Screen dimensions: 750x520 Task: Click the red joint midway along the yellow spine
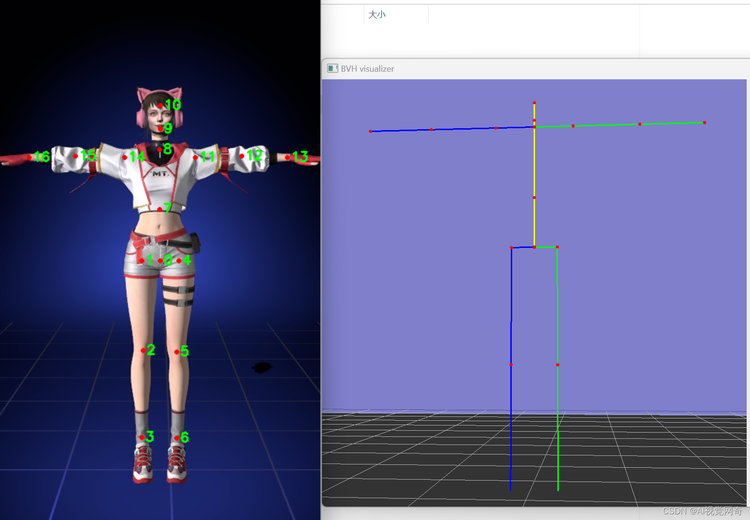(x=534, y=198)
